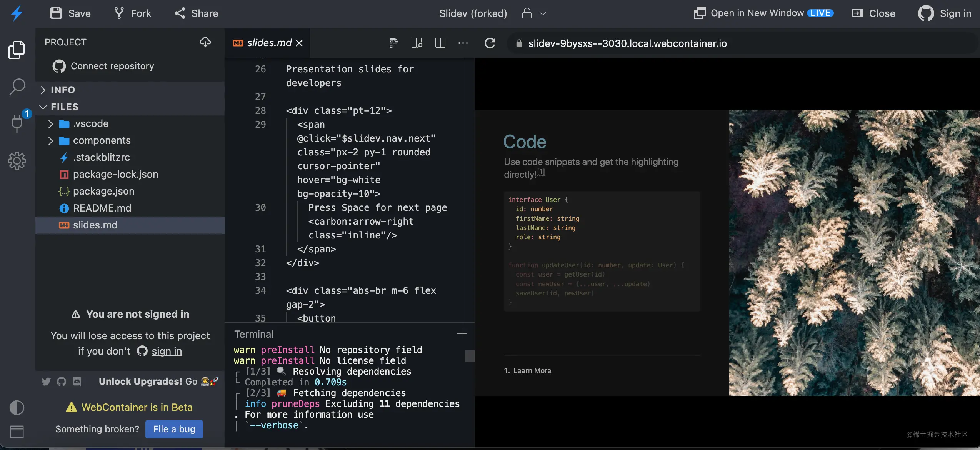Toggle project visibility lock icon

(x=527, y=13)
